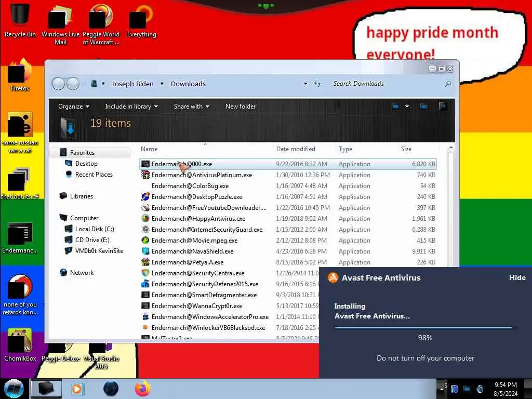Screen dimensions: 532x399
Task: Select Endermanch@ColorBug.exe file name
Action: (190, 186)
